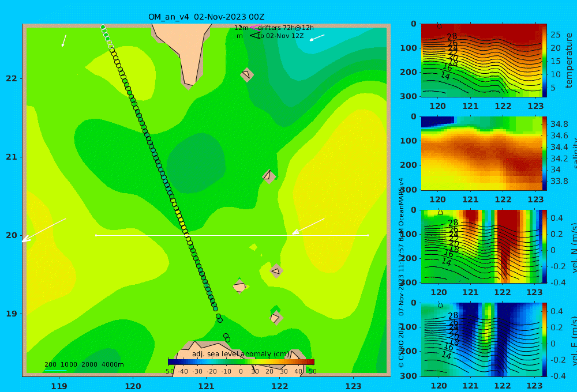Viewport: 577px width, 392px height.
Task: Click longitude label 119 under the main map
Action: (x=59, y=386)
